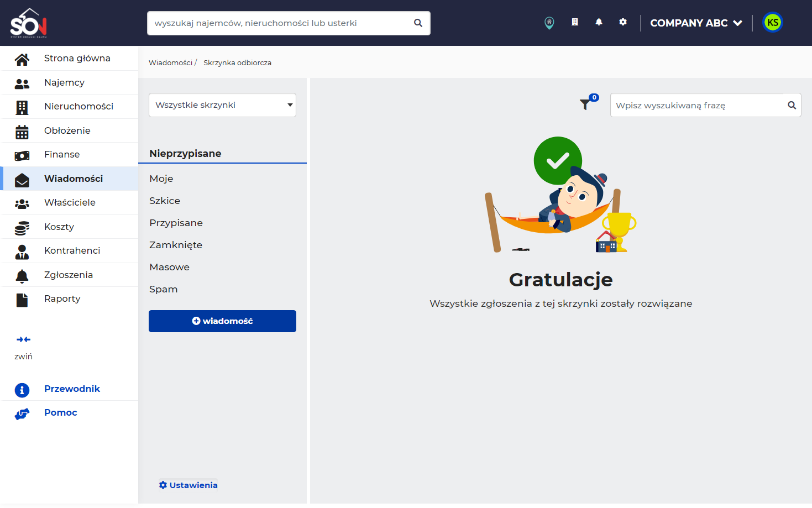
Task: Click the Raporty document icon
Action: point(22,300)
